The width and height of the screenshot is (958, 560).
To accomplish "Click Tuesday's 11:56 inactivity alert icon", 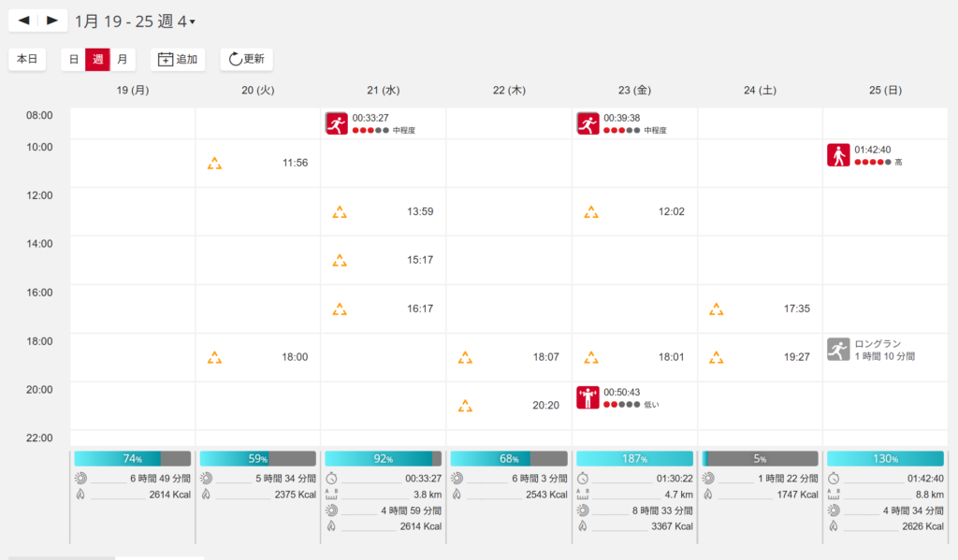I will 215,164.
